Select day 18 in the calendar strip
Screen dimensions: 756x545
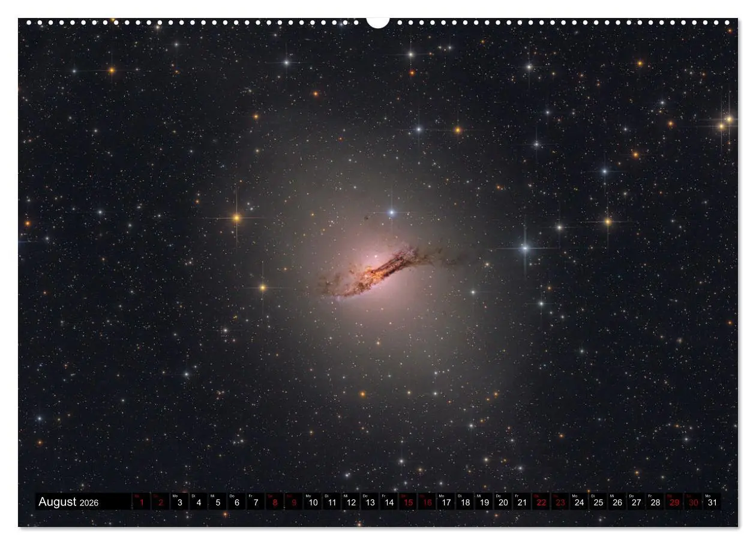(465, 502)
